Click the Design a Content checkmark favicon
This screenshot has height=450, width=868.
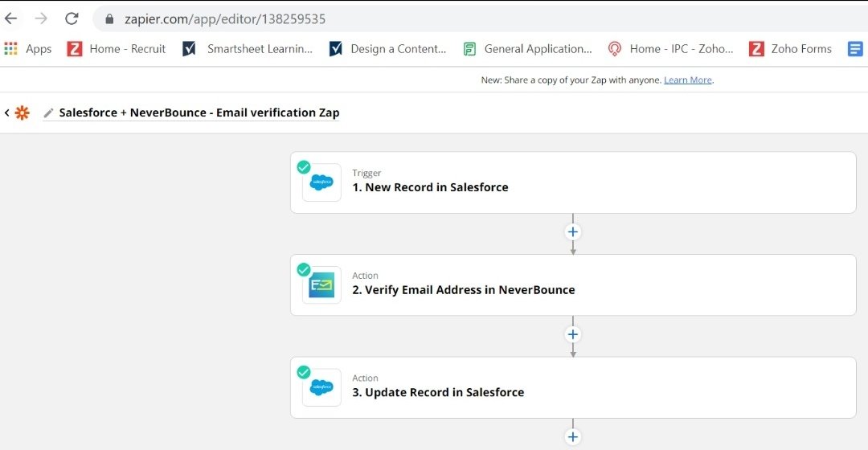point(335,49)
